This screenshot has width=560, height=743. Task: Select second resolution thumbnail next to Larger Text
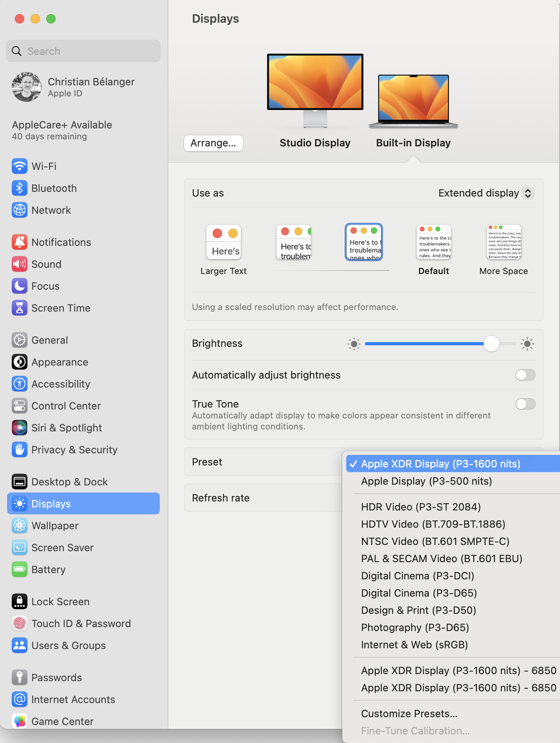click(294, 242)
